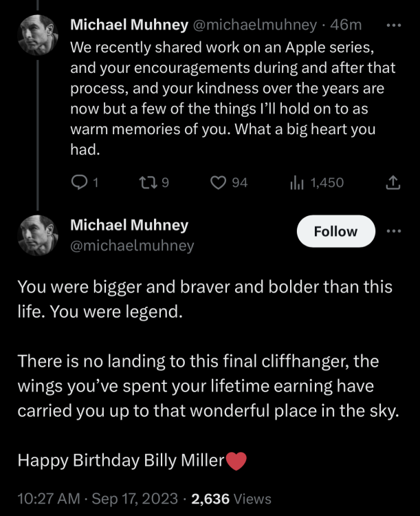Viewport: 420px width, 516px height.
Task: Follow Michael Muhney
Action: [335, 231]
